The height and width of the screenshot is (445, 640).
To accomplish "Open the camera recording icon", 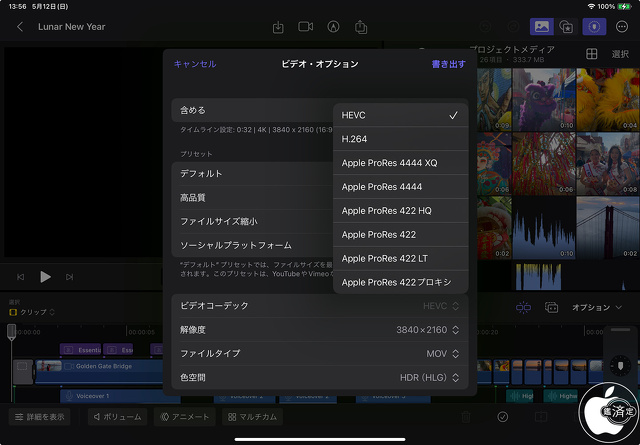I will click(305, 27).
